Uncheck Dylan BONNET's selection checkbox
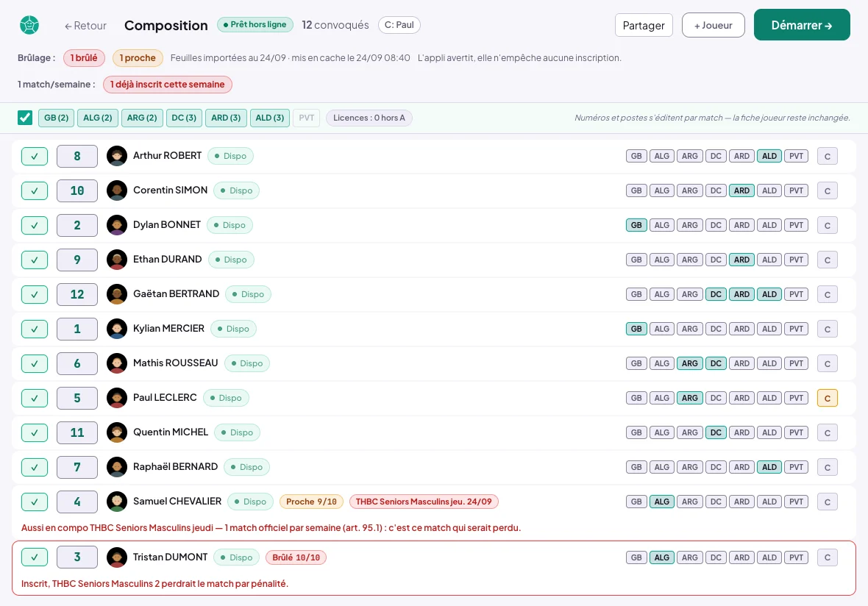868x606 pixels. (x=35, y=225)
